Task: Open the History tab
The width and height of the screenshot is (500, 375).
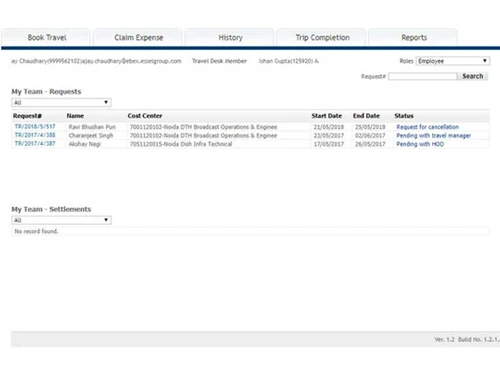Action: pos(230,37)
